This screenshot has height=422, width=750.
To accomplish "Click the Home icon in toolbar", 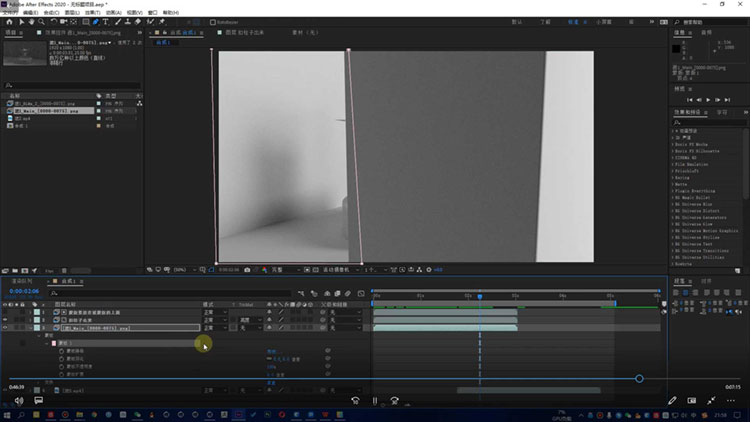I will coord(9,21).
